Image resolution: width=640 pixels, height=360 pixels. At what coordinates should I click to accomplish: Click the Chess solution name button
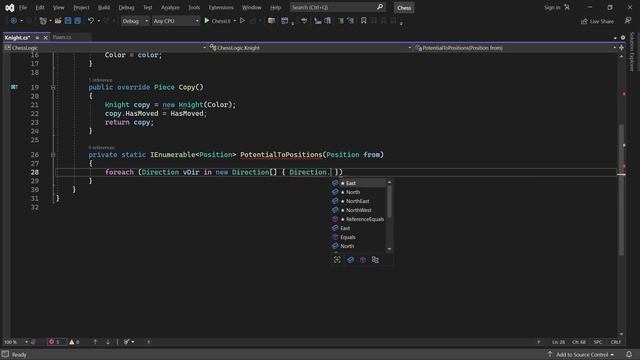tap(404, 7)
